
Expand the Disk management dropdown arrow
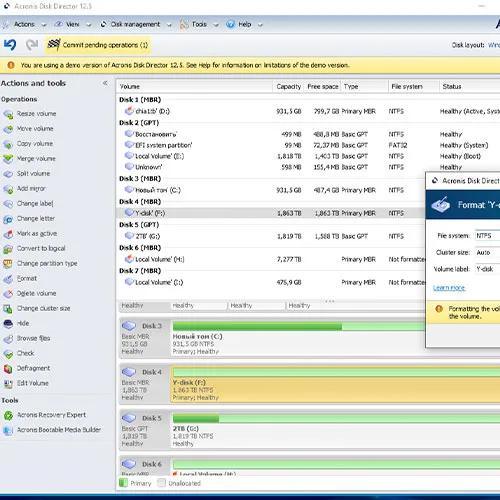point(169,25)
